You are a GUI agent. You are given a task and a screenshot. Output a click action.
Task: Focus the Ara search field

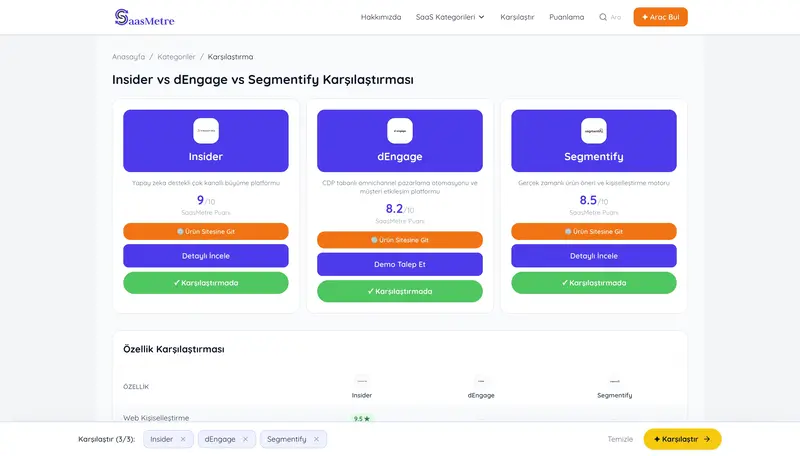(616, 17)
